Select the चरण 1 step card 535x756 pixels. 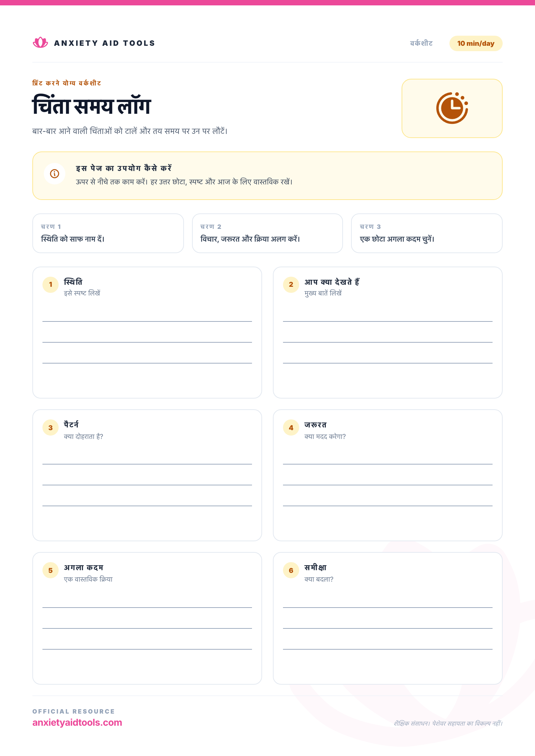[x=108, y=233]
